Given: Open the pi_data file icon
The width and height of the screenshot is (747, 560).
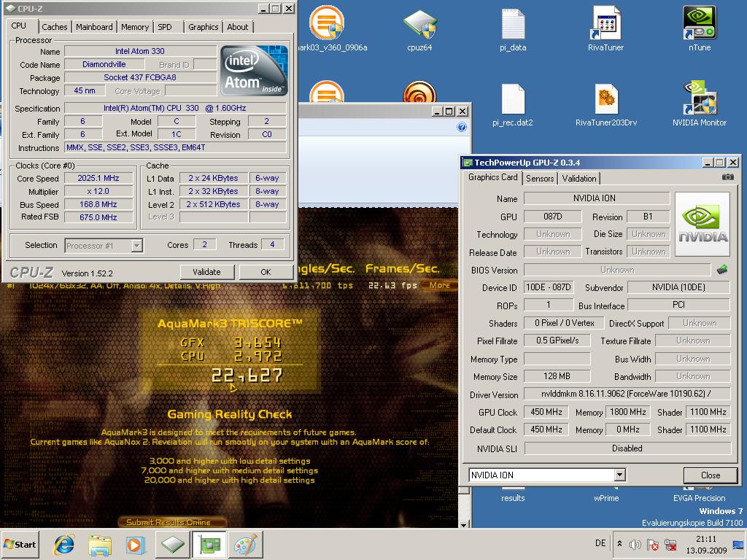Looking at the screenshot, I should [513, 28].
